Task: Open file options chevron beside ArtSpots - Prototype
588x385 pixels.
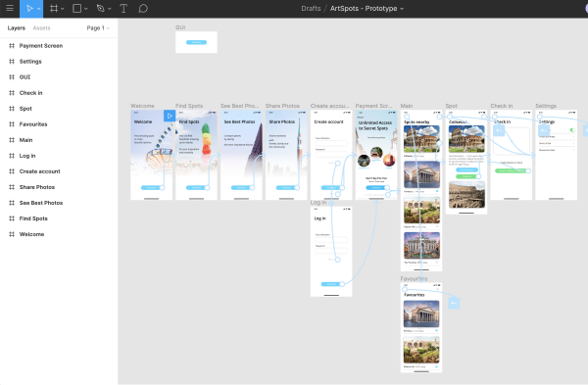Action: pyautogui.click(x=402, y=9)
